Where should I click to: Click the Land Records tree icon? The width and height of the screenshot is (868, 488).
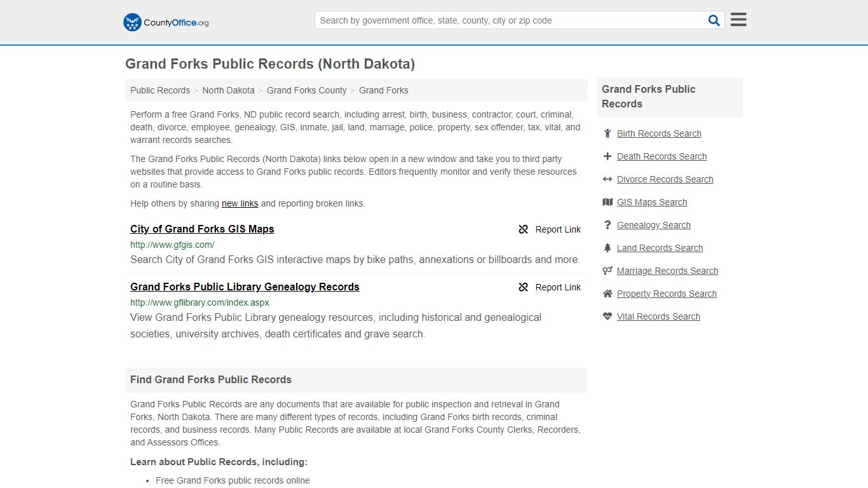coord(607,248)
